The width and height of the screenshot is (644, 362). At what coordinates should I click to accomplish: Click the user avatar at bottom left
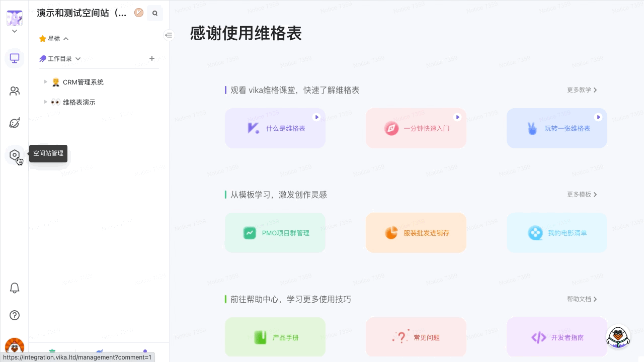(14, 347)
